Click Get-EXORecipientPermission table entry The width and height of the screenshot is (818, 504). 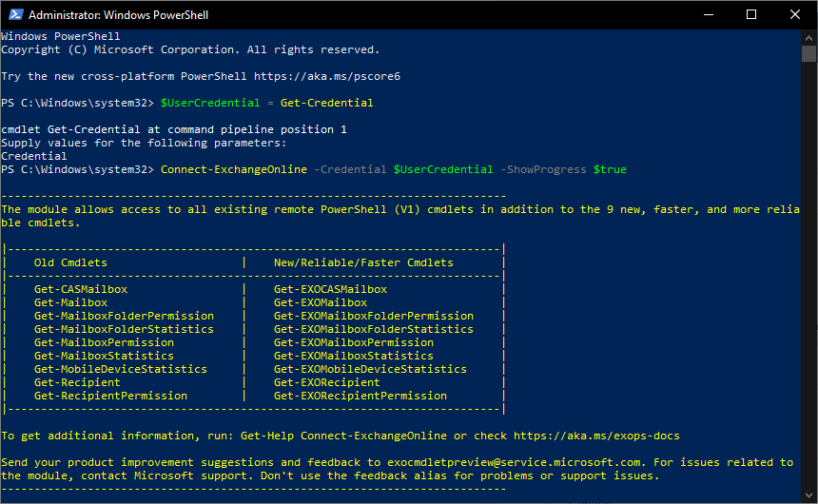click(360, 396)
